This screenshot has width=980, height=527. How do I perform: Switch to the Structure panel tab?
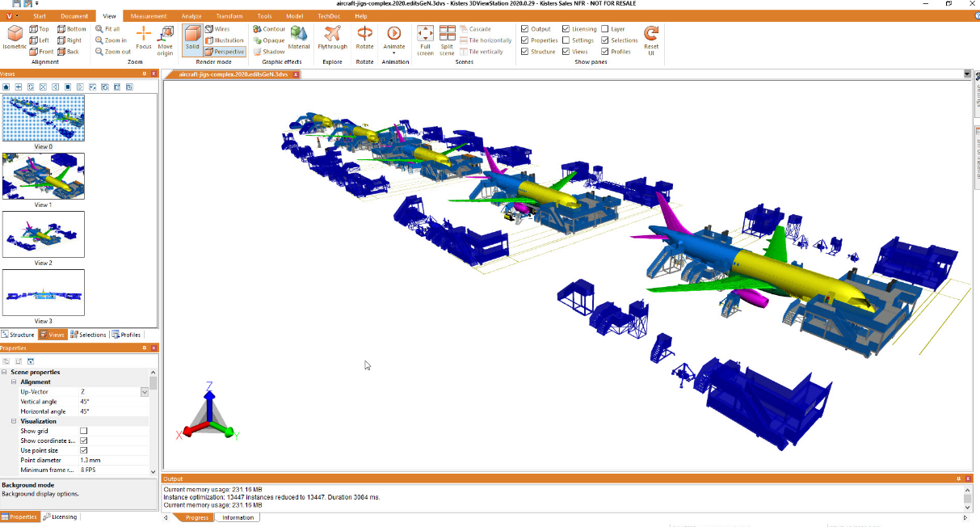[x=18, y=335]
